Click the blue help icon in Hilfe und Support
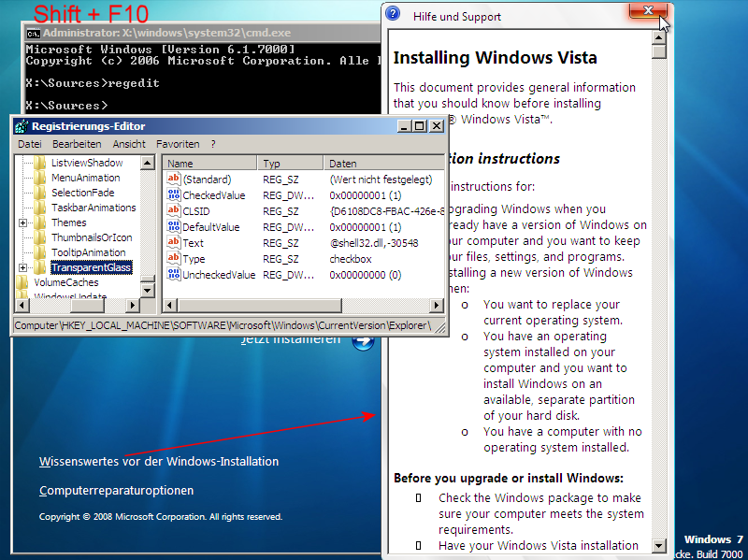Screen dimensions: 748x560 [x=392, y=13]
